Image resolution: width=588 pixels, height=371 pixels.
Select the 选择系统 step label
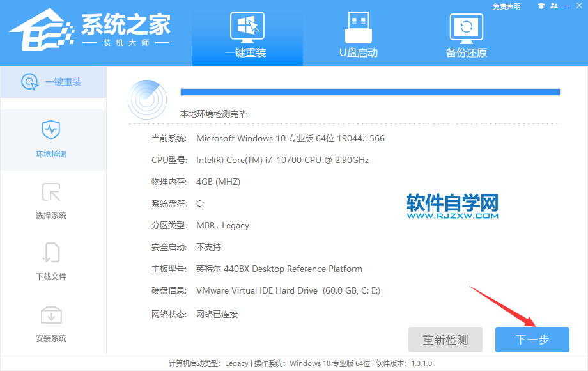click(x=51, y=216)
